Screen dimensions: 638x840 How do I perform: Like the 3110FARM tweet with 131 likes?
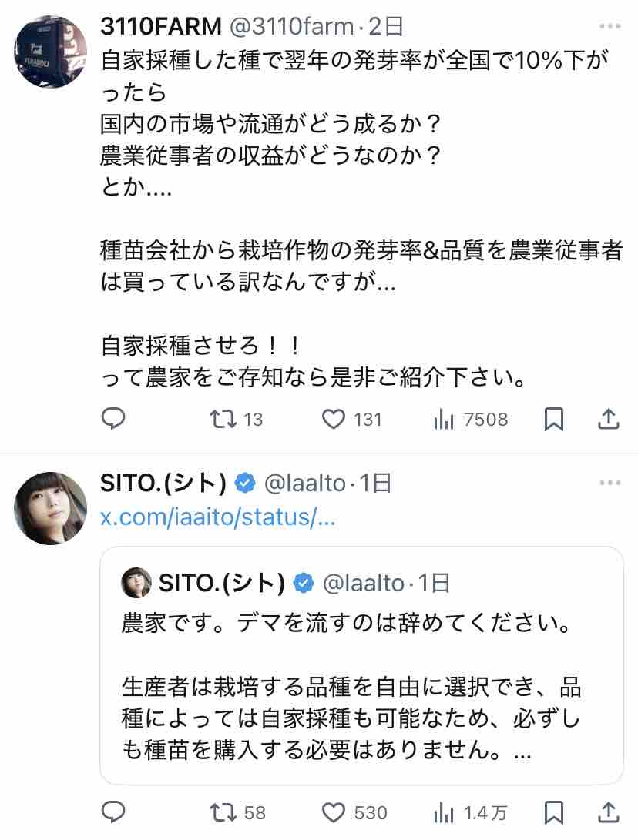click(351, 419)
